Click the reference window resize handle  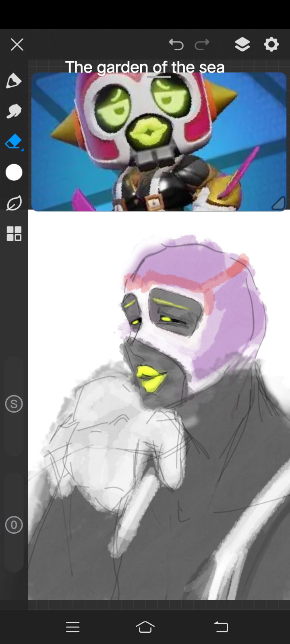[x=278, y=203]
